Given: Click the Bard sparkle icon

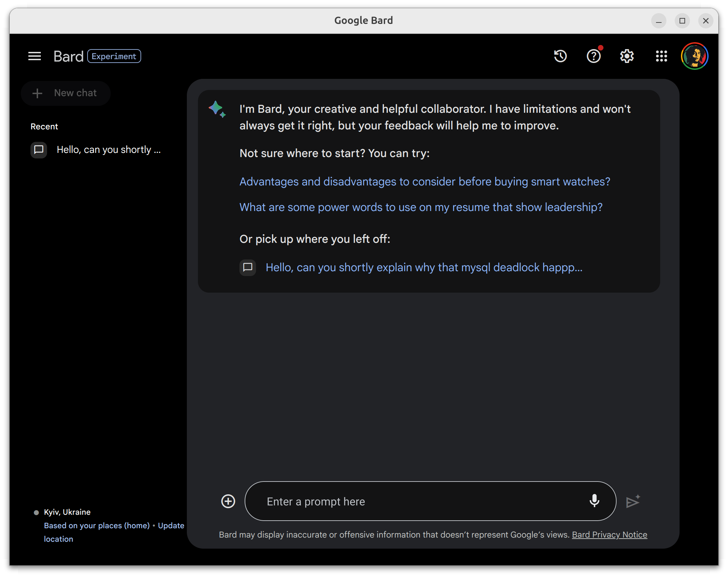Looking at the screenshot, I should (x=217, y=110).
